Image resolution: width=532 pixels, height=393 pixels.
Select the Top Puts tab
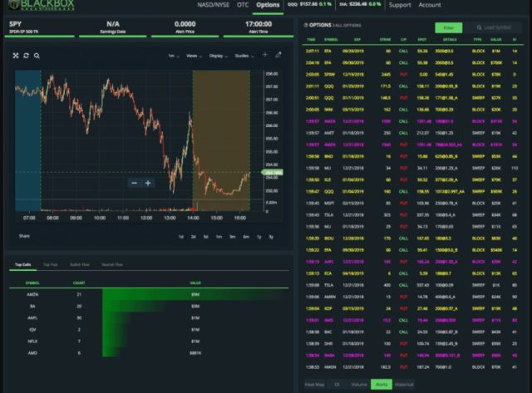(50, 264)
